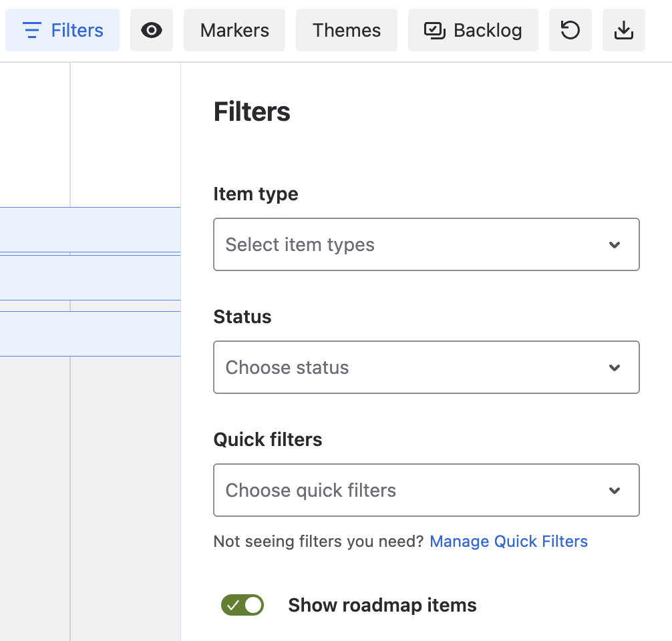This screenshot has width=672, height=641.
Task: Select the third highlighted roadmap row
Action: click(x=90, y=334)
